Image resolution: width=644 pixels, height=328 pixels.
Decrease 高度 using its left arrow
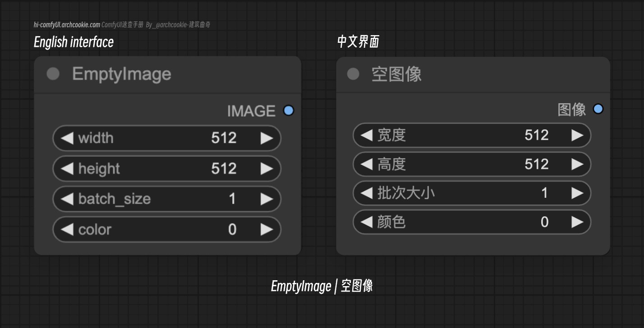click(367, 164)
